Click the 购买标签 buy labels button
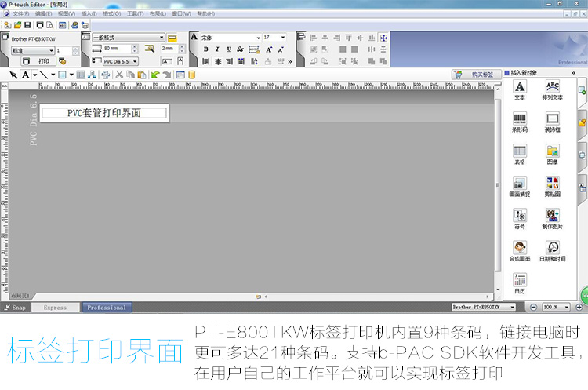Viewport: 588px width, 390px height. tap(476, 75)
